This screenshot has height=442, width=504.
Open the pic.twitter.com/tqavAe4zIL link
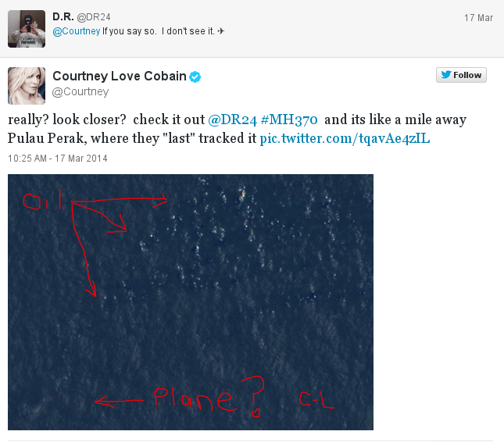tap(345, 139)
